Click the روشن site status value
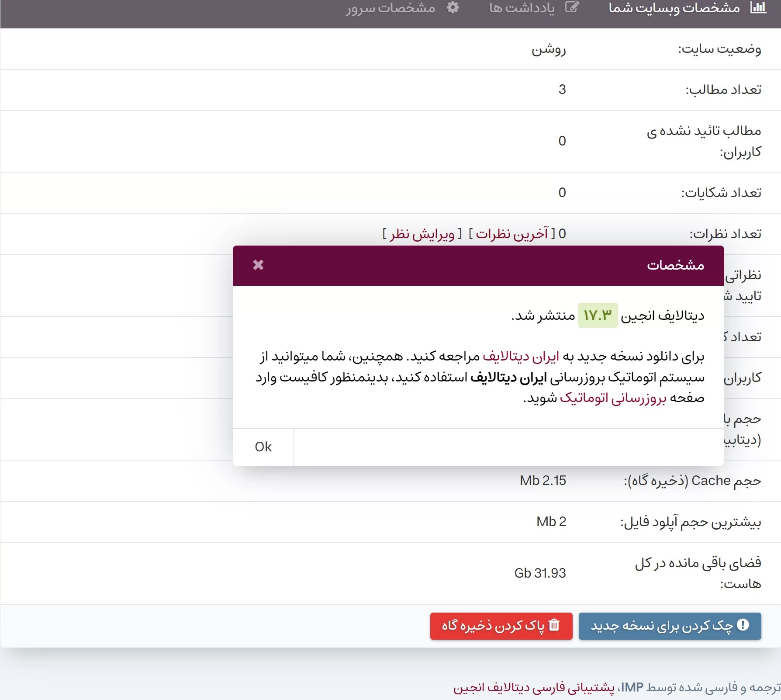 (549, 49)
